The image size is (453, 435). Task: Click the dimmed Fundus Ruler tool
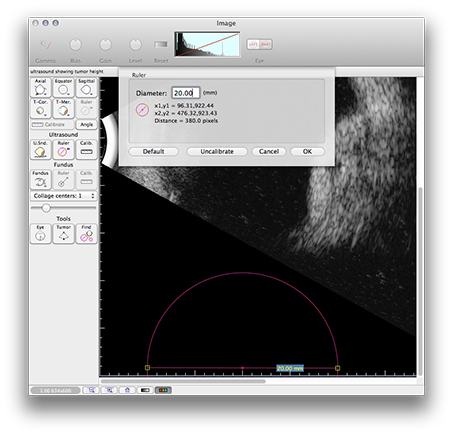coord(63,180)
